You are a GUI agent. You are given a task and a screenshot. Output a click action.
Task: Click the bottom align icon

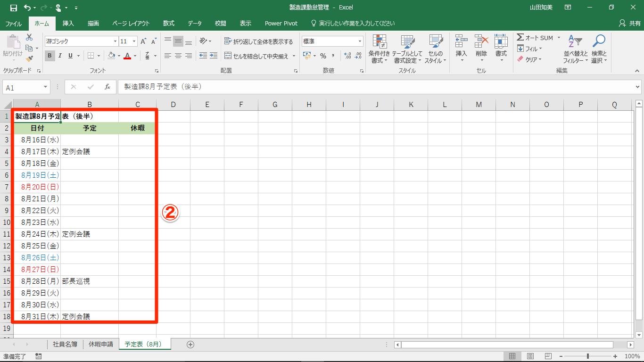point(189,41)
